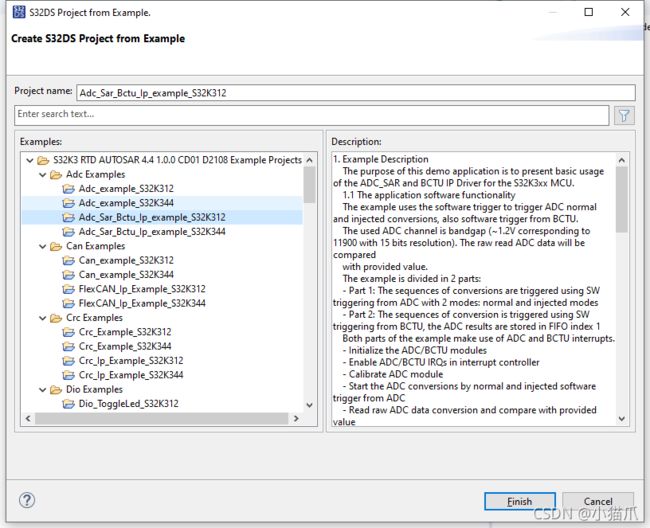The width and height of the screenshot is (650, 528).
Task: Collapse the Adc Examples group
Action: (42, 174)
